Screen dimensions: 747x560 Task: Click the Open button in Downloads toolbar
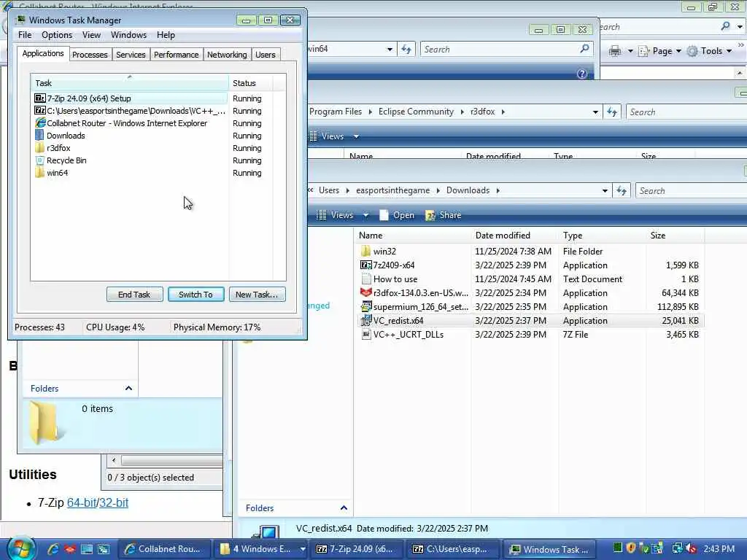pyautogui.click(x=397, y=215)
